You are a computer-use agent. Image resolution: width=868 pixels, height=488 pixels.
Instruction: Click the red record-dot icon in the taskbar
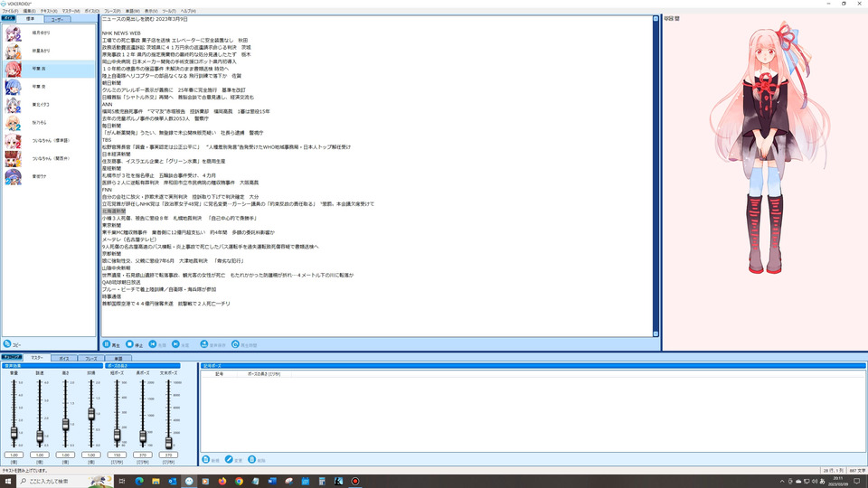click(354, 481)
